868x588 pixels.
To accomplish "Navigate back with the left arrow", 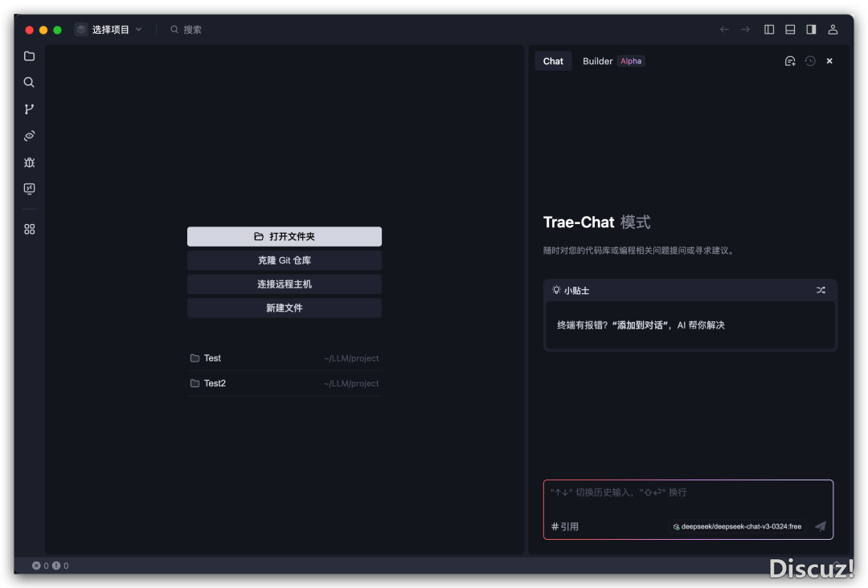I will (724, 29).
